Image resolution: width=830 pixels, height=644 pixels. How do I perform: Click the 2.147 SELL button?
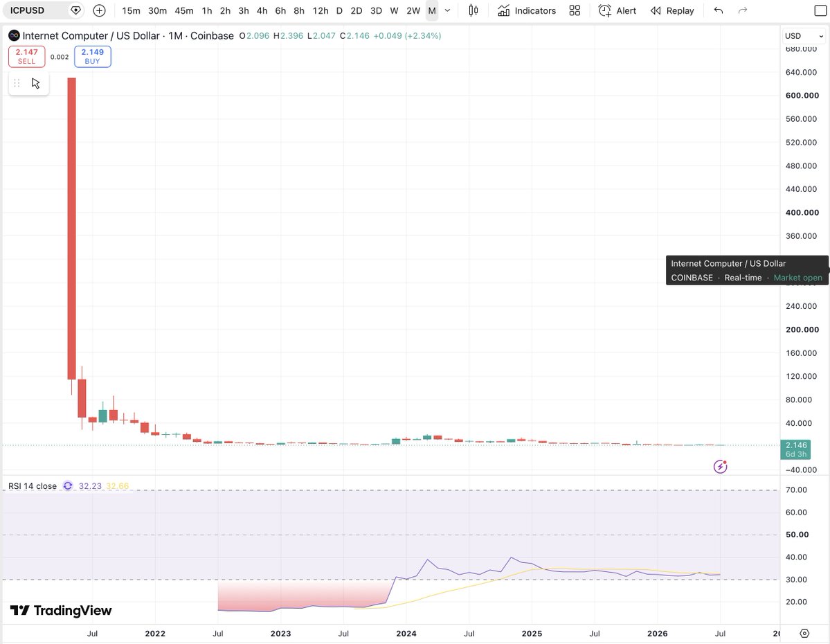[26, 57]
